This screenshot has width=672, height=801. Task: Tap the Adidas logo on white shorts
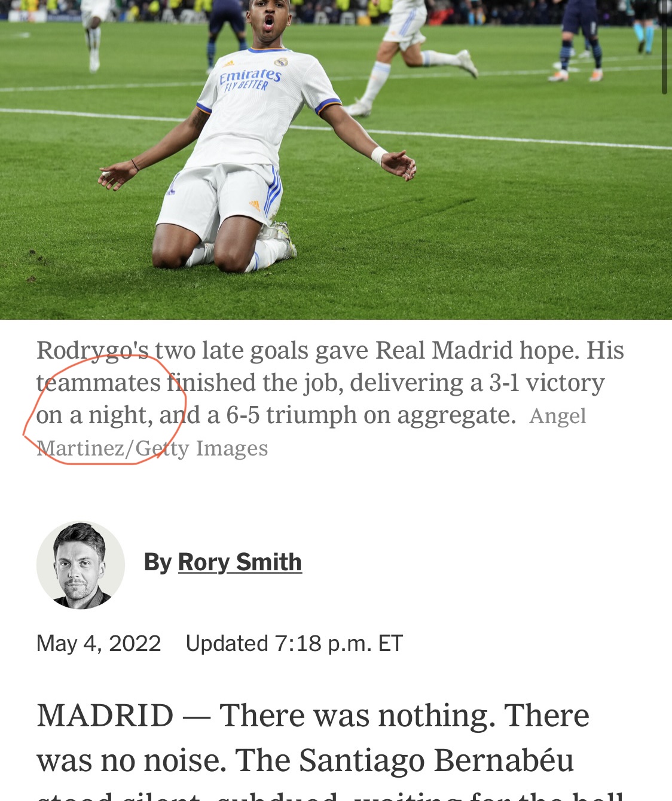point(255,205)
